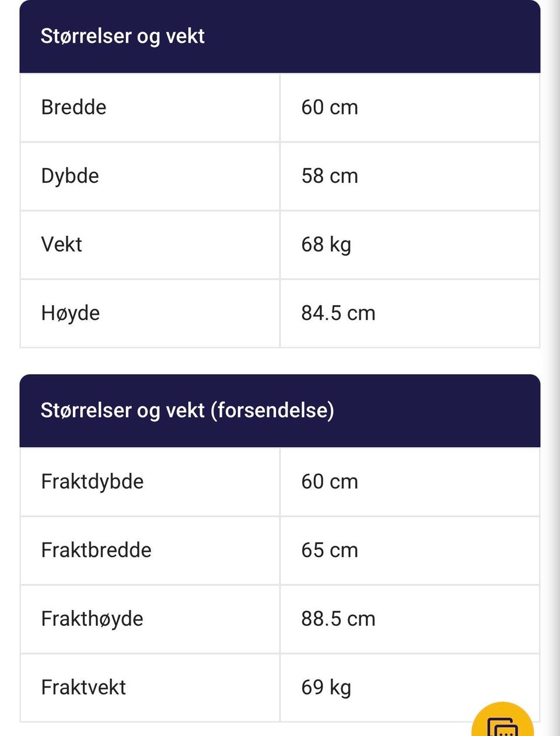Select the Vekt row label

[x=61, y=245]
